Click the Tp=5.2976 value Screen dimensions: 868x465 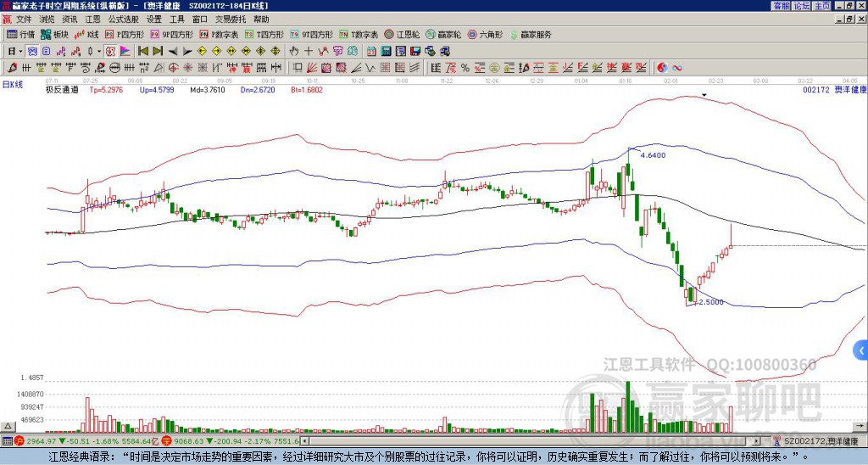coord(106,90)
